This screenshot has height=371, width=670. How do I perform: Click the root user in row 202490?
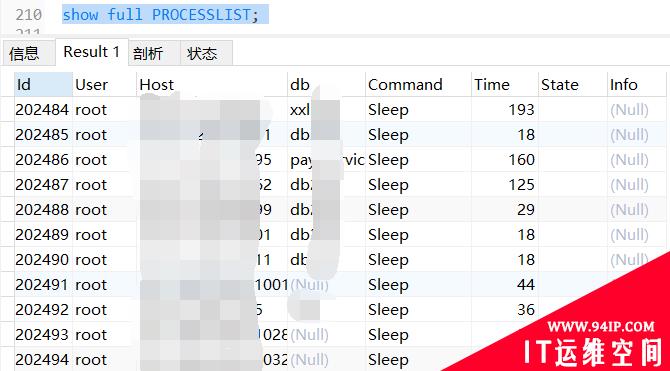click(x=91, y=260)
